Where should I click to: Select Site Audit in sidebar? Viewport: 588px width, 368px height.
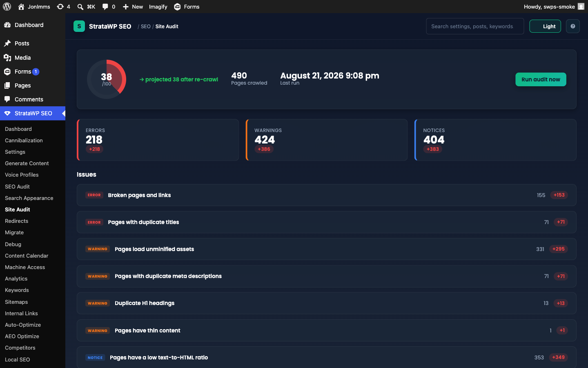point(18,209)
